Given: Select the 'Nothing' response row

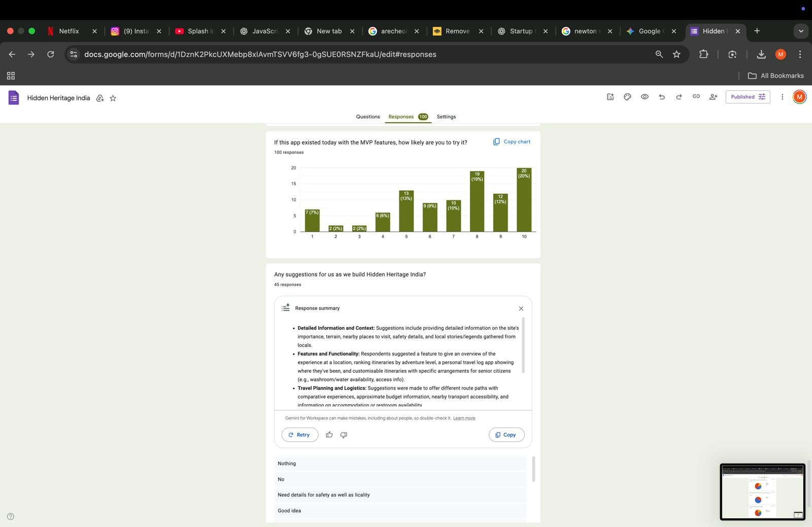Looking at the screenshot, I should (400, 464).
